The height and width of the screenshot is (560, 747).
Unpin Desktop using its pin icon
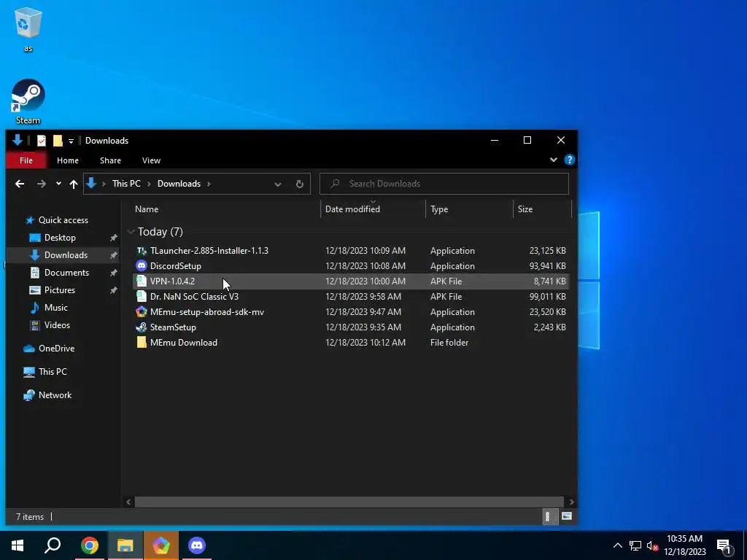click(x=113, y=238)
